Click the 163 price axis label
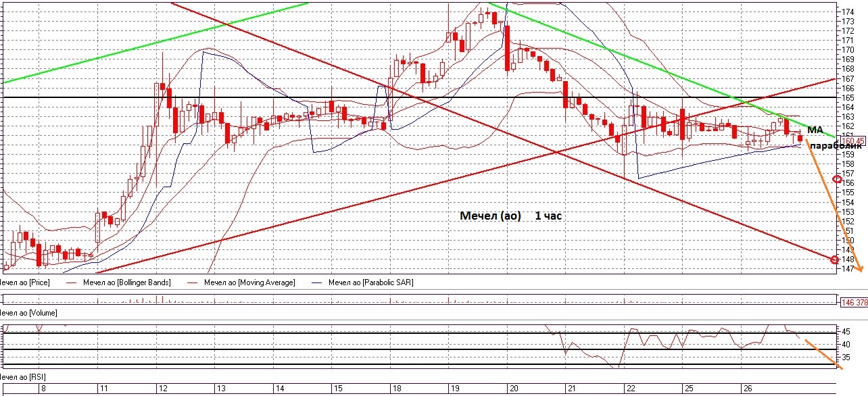 (848, 116)
